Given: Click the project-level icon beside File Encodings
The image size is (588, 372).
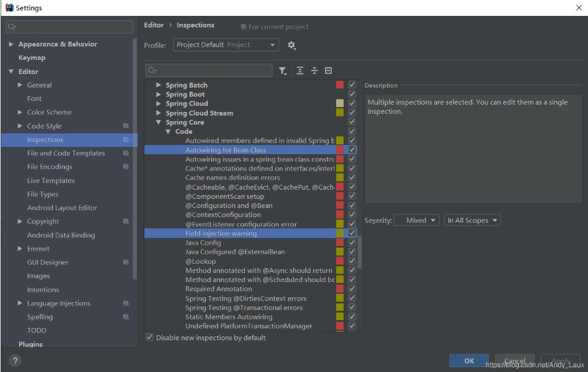Looking at the screenshot, I should [x=126, y=167].
